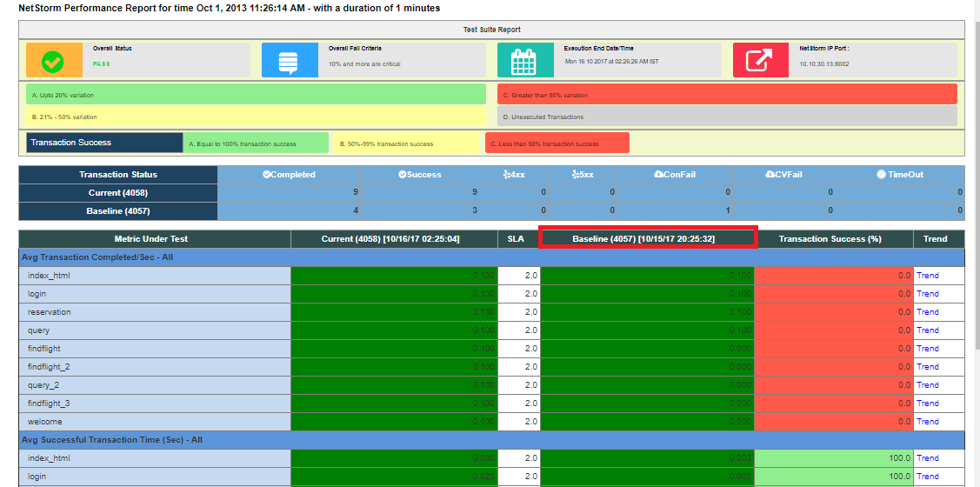
Task: Click the 'Current (4058)' metrics column header
Action: (395, 239)
